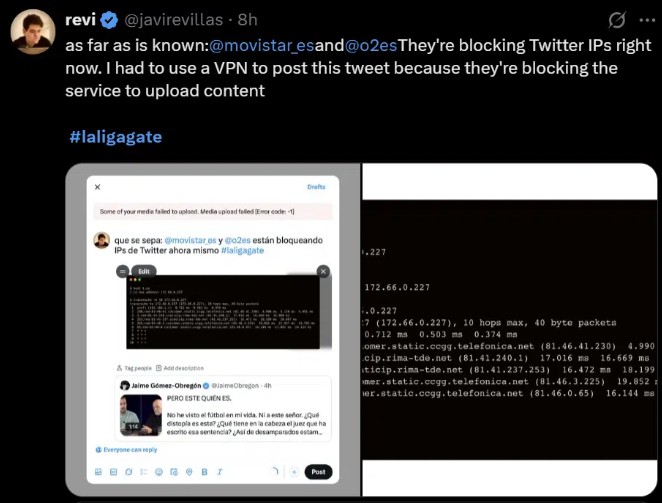The image size is (662, 503).
Task: Toggle italic formatting in composer
Action: (x=220, y=472)
